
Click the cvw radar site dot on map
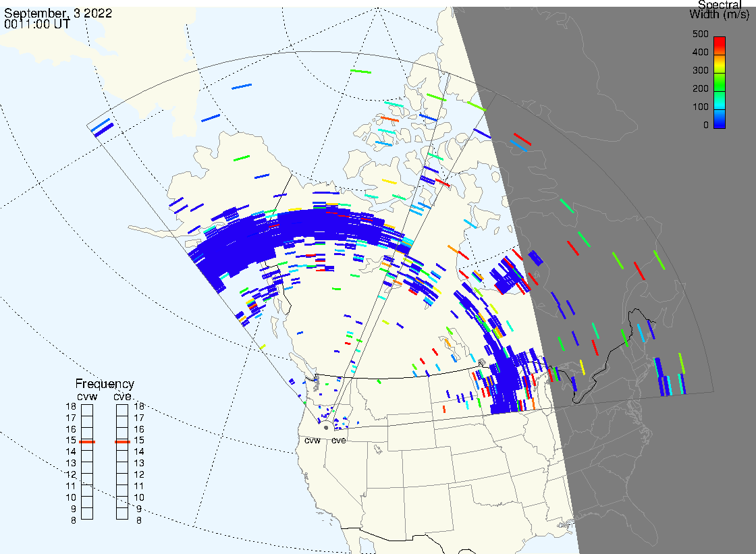point(327,427)
